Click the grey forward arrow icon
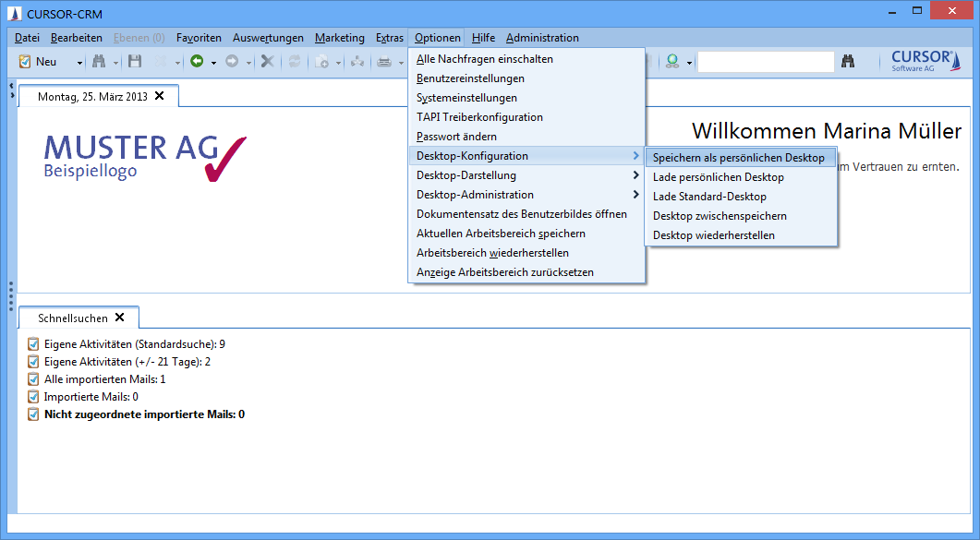 [232, 62]
